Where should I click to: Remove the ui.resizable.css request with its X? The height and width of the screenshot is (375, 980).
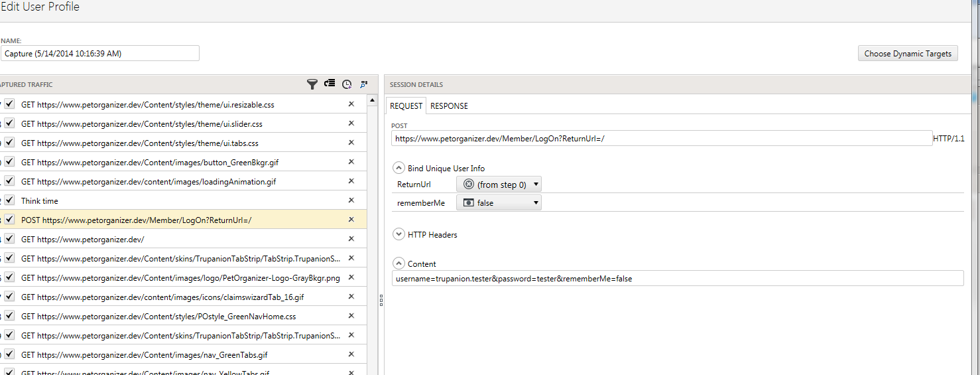(x=351, y=104)
